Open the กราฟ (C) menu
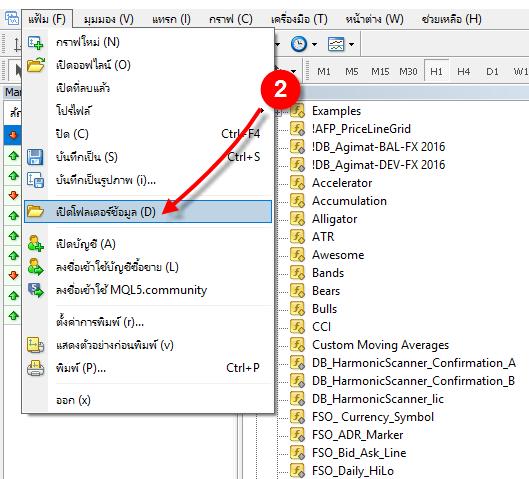The image size is (529, 479). (230, 19)
